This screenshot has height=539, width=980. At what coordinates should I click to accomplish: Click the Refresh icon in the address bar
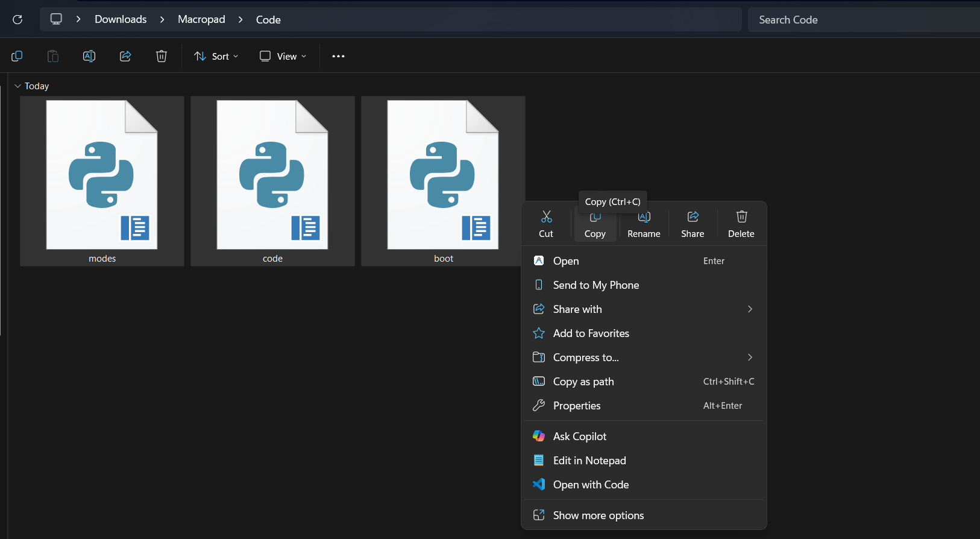(17, 19)
